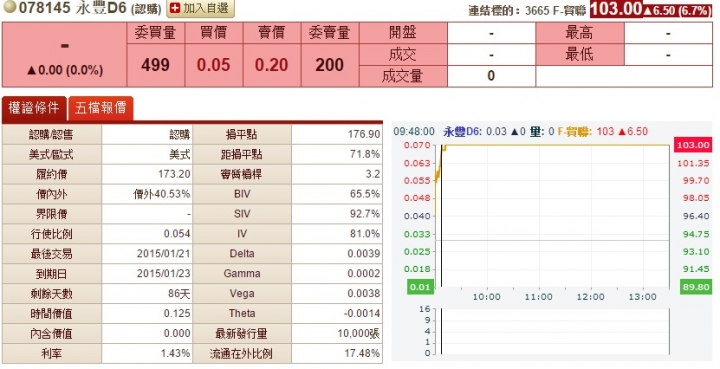Click the 13:00 time axis label

click(x=642, y=297)
